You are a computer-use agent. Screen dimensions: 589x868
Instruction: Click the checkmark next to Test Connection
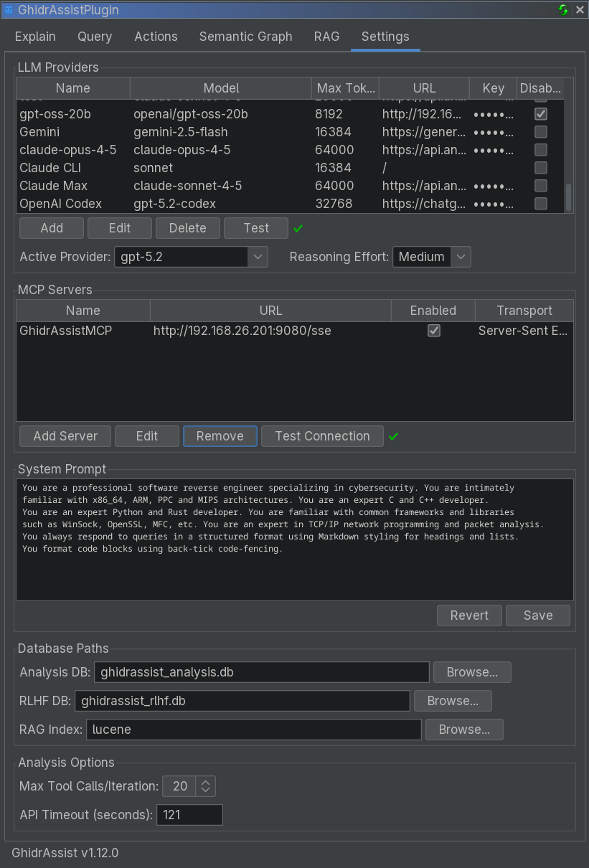point(393,435)
